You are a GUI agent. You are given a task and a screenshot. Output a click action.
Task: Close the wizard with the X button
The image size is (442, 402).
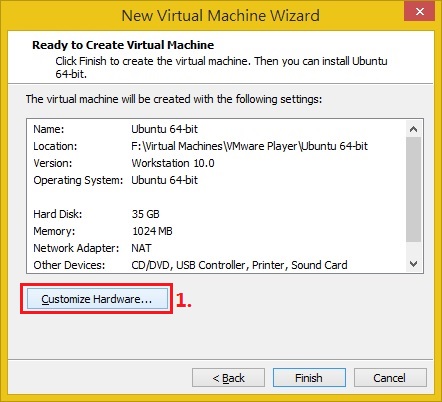(x=419, y=12)
